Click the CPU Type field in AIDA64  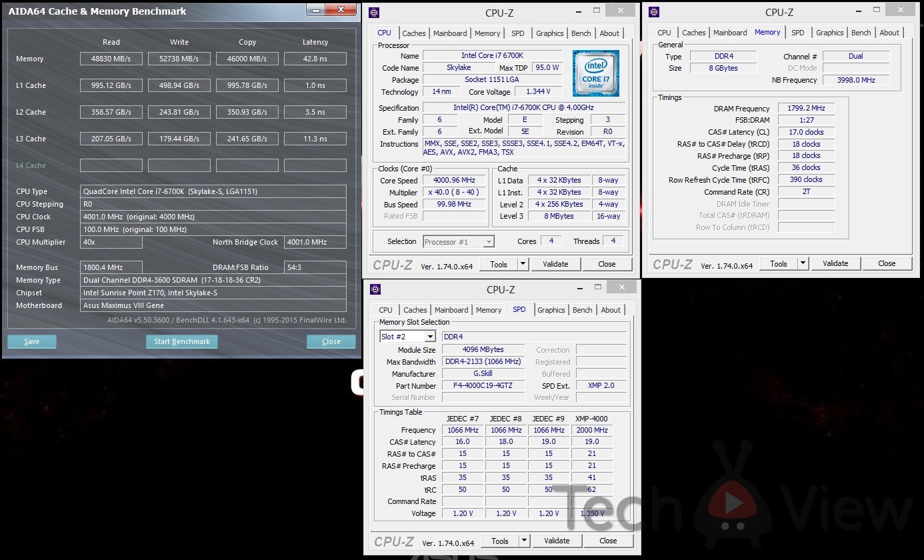click(x=213, y=191)
